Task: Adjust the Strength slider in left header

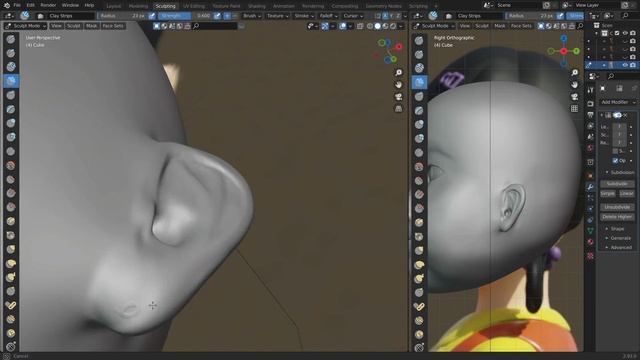Action: [x=185, y=16]
